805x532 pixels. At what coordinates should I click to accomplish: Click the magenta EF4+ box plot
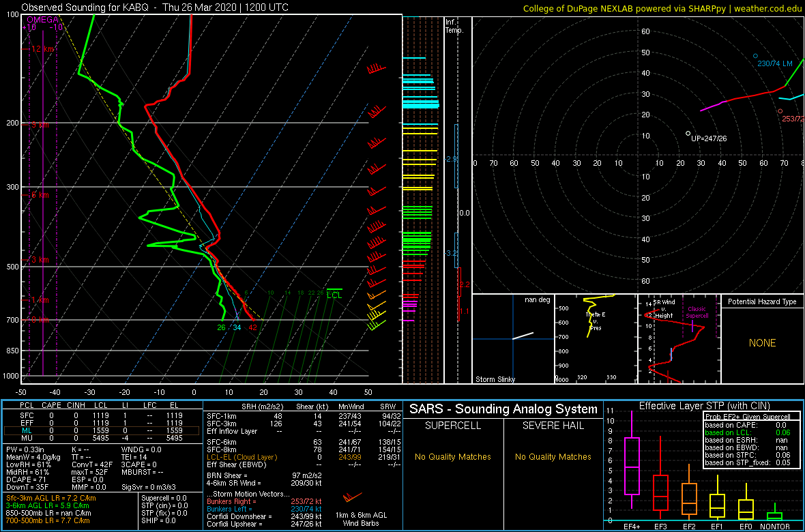coord(632,466)
